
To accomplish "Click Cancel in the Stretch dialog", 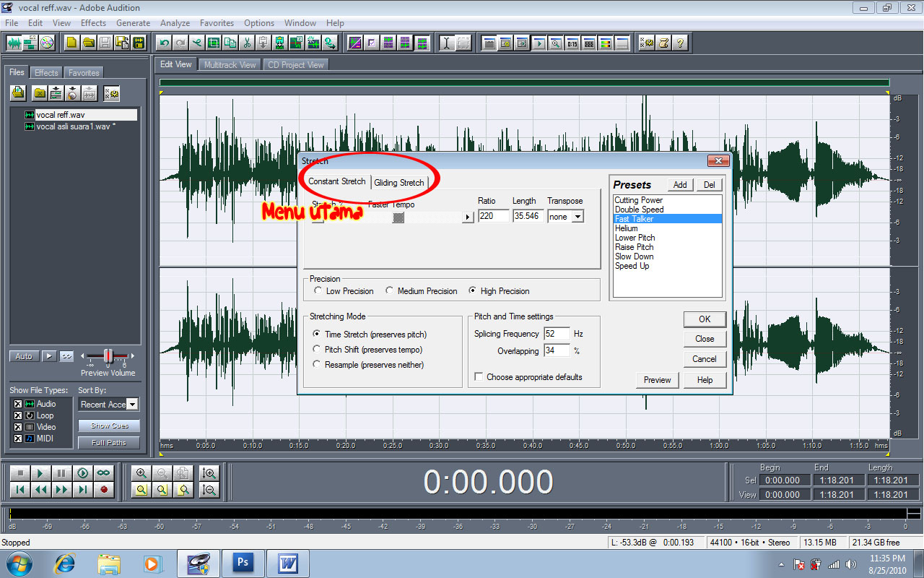I will [x=705, y=359].
